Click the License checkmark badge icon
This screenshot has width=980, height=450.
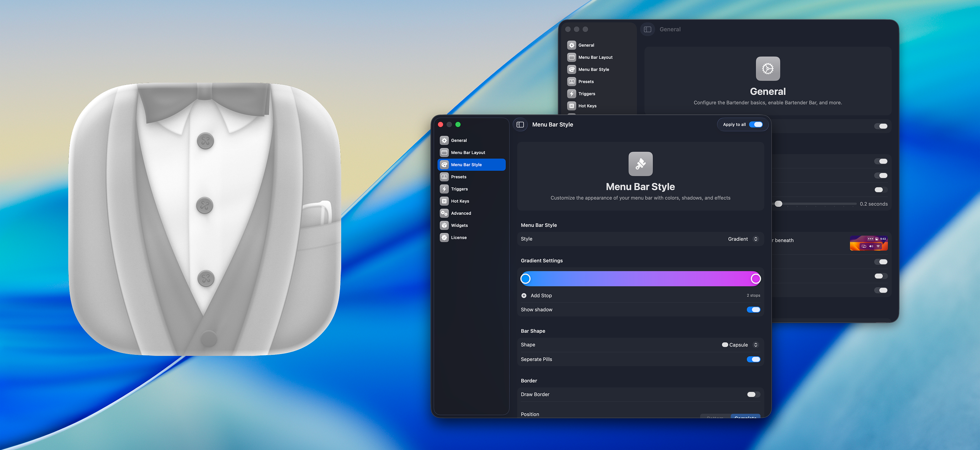click(x=444, y=238)
